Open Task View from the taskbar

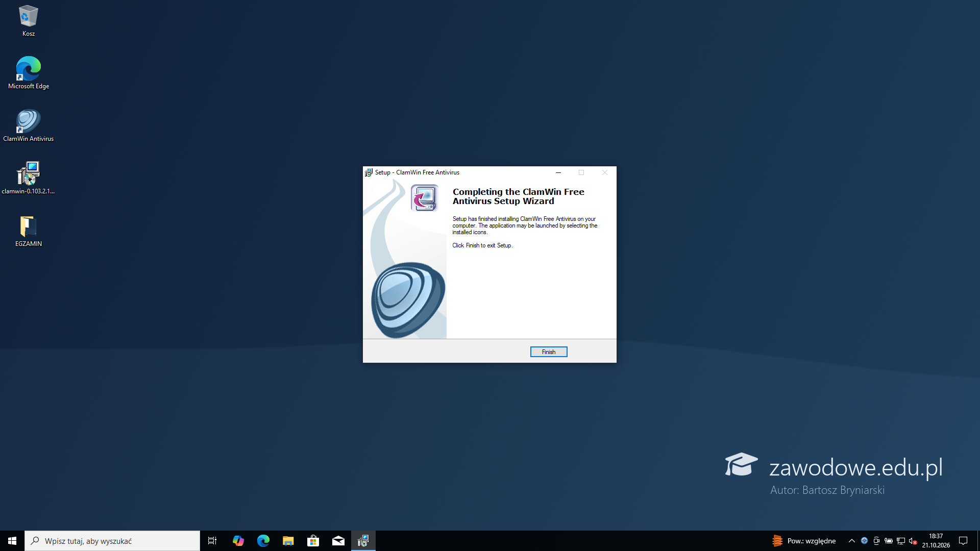[x=212, y=541]
